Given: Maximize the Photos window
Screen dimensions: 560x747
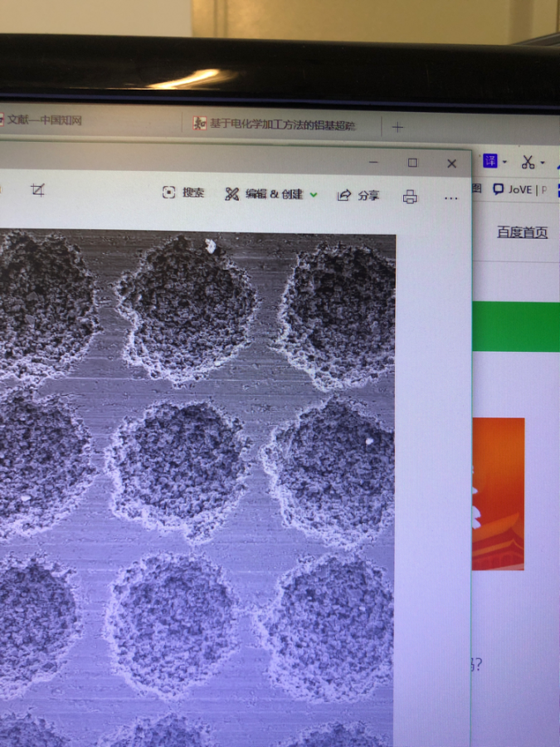Looking at the screenshot, I should pos(412,163).
